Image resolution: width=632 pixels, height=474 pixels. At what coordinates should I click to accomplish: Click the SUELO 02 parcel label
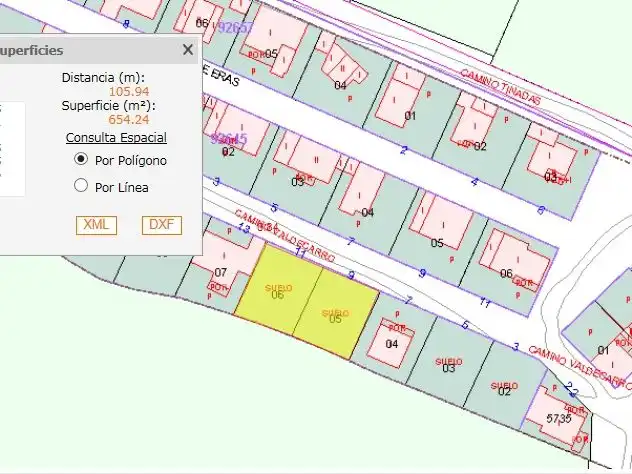(x=504, y=389)
